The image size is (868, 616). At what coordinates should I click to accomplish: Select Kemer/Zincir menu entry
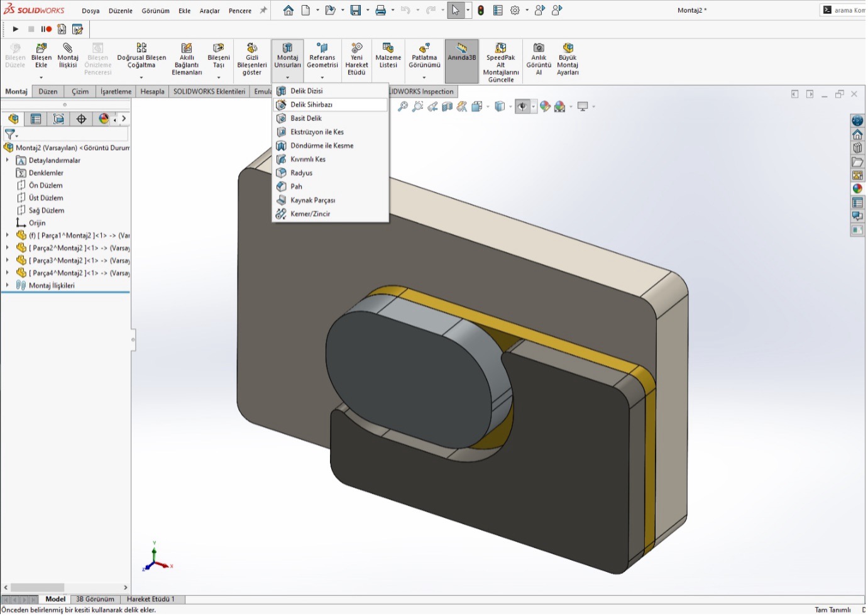tap(331, 214)
